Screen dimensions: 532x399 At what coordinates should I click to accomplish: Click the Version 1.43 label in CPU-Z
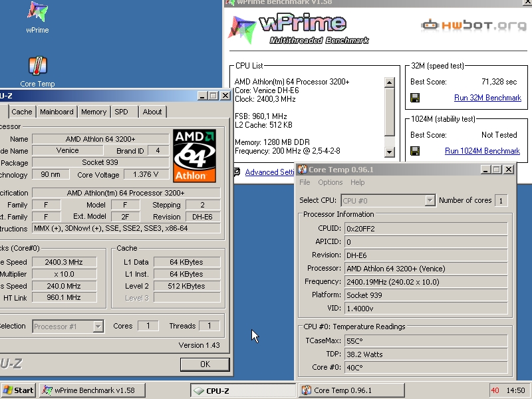199,345
